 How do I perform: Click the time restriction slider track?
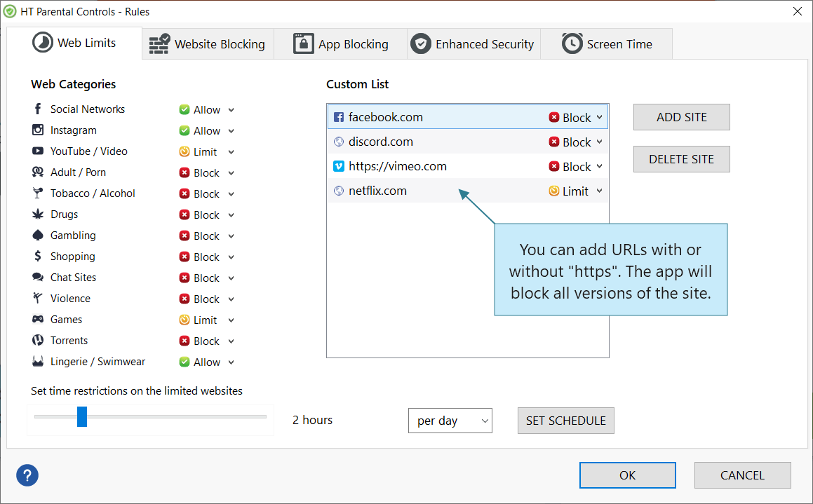[x=150, y=416]
